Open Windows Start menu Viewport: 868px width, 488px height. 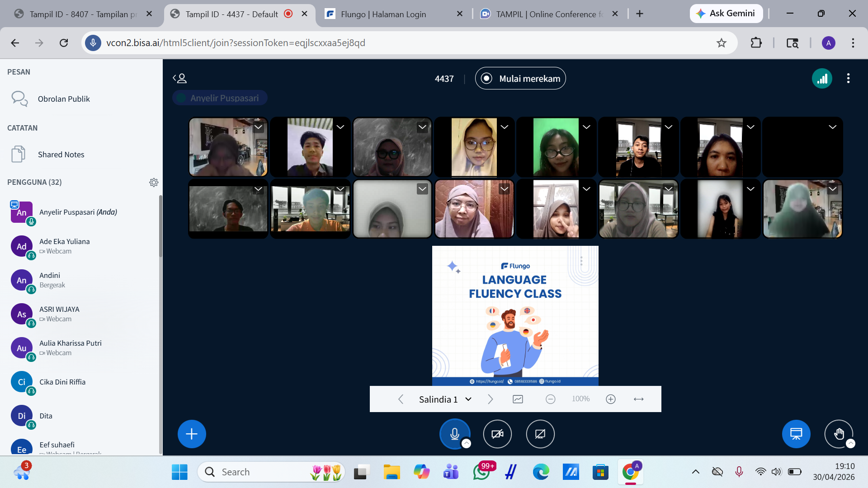coord(179,472)
